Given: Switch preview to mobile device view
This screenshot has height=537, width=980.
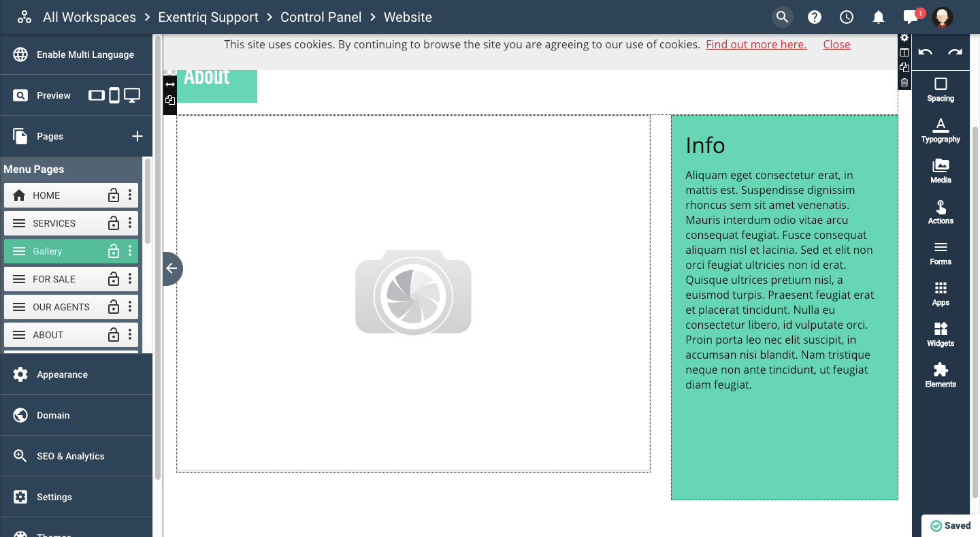Looking at the screenshot, I should (114, 95).
